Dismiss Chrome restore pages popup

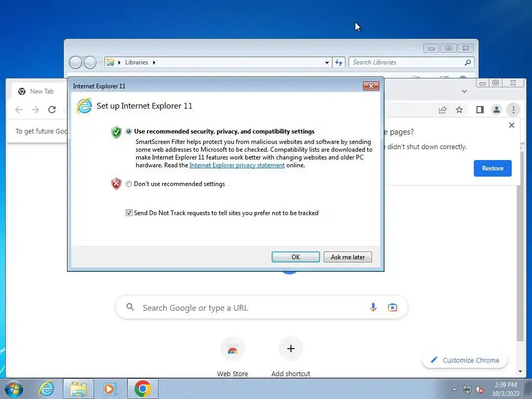click(x=512, y=125)
